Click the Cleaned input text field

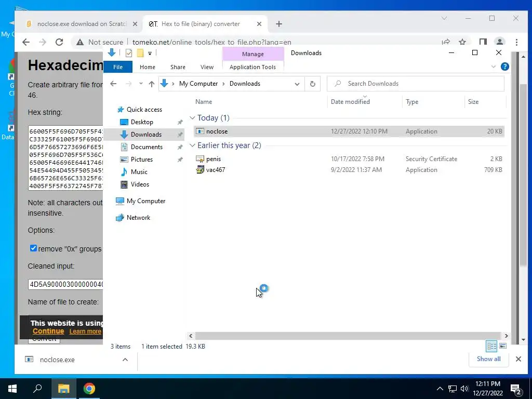point(66,284)
